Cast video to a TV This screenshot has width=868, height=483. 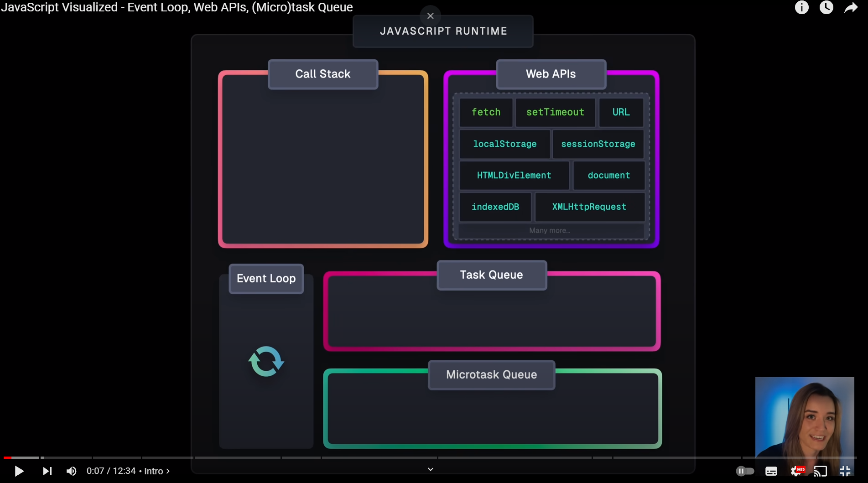coord(821,471)
